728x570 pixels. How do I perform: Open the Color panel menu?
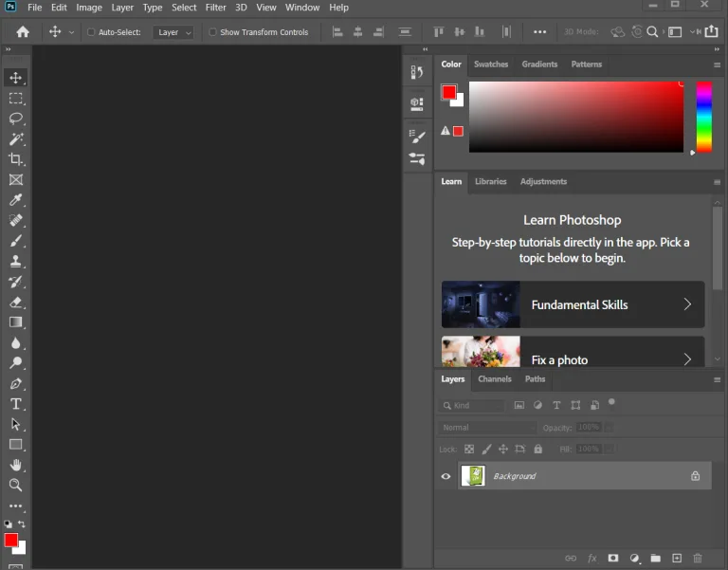click(717, 65)
